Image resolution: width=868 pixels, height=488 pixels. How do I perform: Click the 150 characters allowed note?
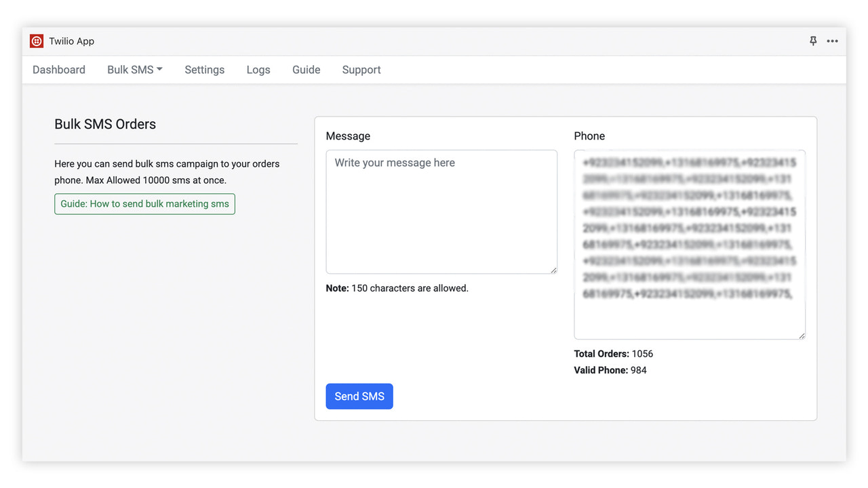tap(397, 288)
